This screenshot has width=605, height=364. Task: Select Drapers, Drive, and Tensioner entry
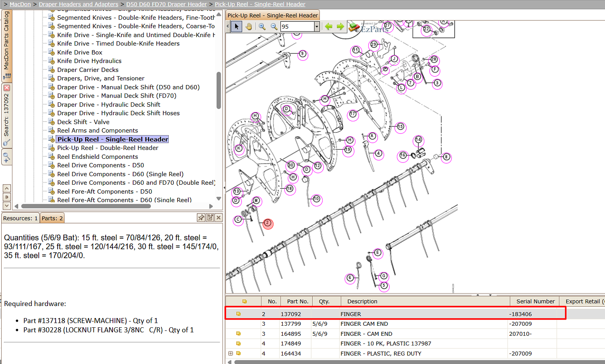[x=101, y=78]
